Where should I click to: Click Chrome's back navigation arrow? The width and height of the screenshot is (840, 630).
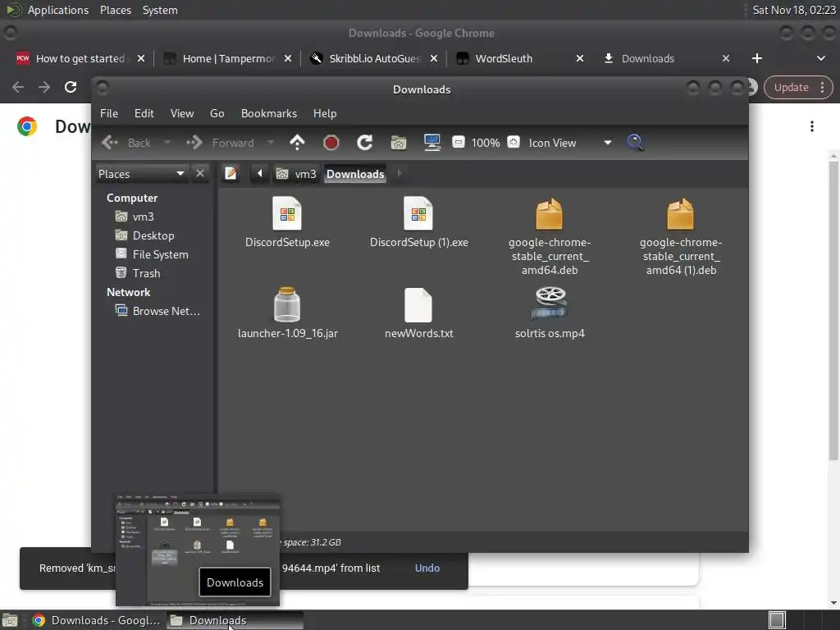pos(18,87)
